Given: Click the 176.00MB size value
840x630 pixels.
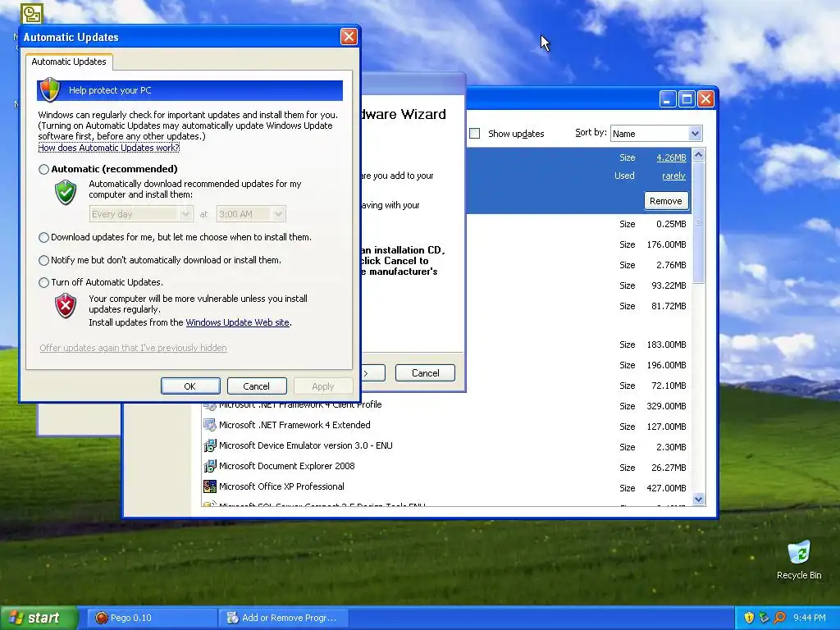Looking at the screenshot, I should 666,244.
